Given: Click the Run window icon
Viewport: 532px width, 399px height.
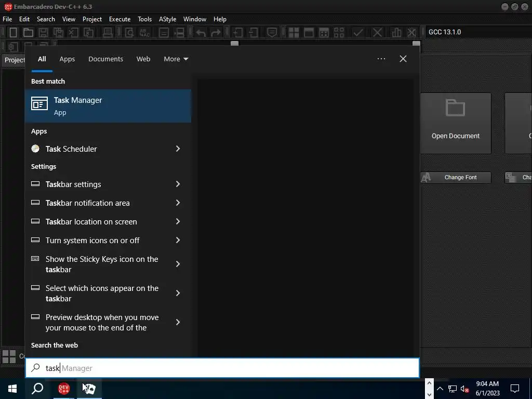Looking at the screenshot, I should [309, 33].
